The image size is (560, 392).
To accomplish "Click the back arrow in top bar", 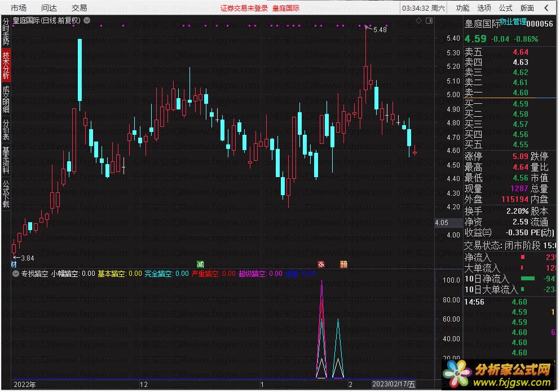I will tap(546, 8).
